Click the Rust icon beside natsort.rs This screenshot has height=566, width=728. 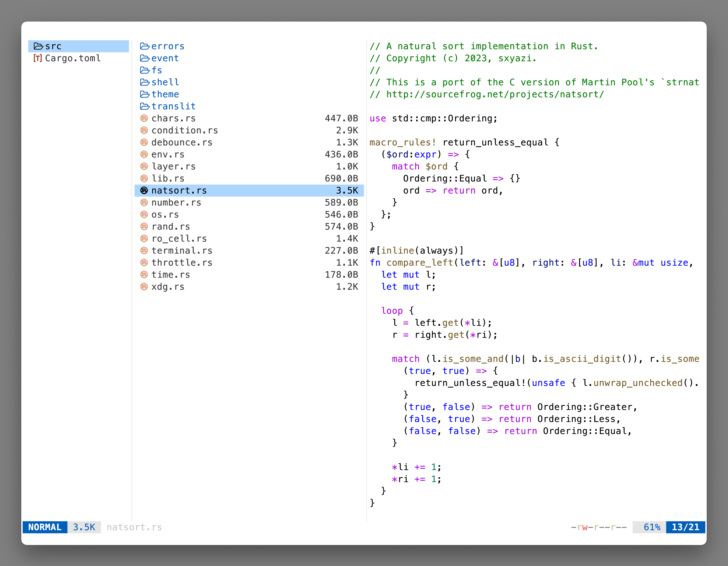click(x=144, y=190)
